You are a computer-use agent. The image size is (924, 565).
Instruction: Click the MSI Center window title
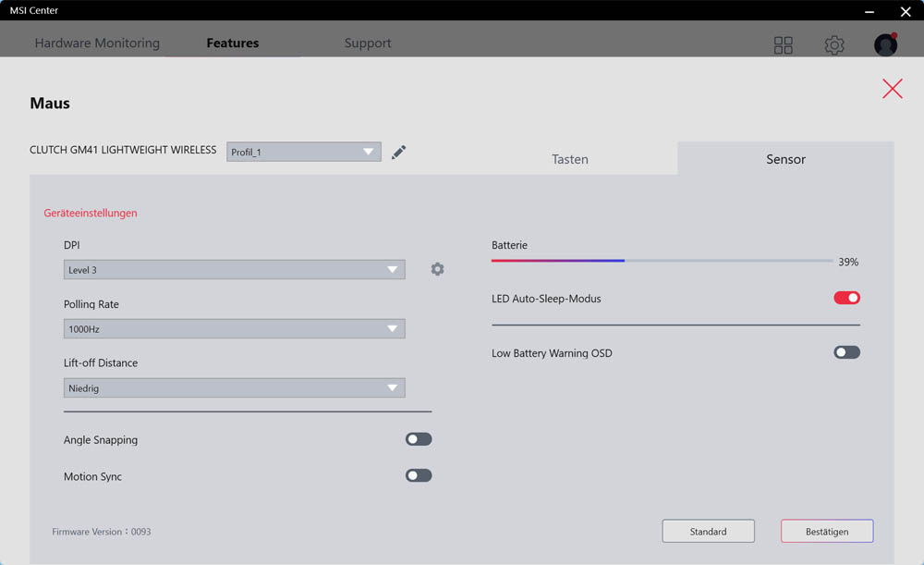tap(34, 10)
